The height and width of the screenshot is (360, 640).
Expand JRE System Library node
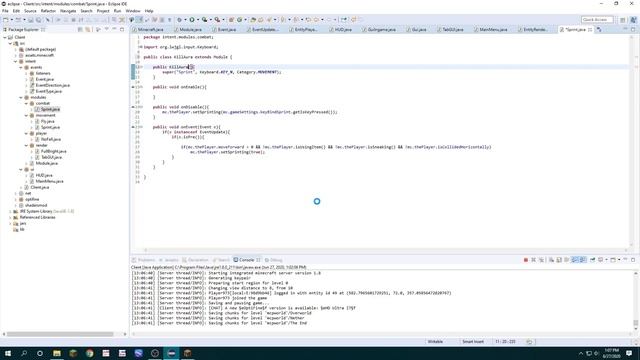10,211
